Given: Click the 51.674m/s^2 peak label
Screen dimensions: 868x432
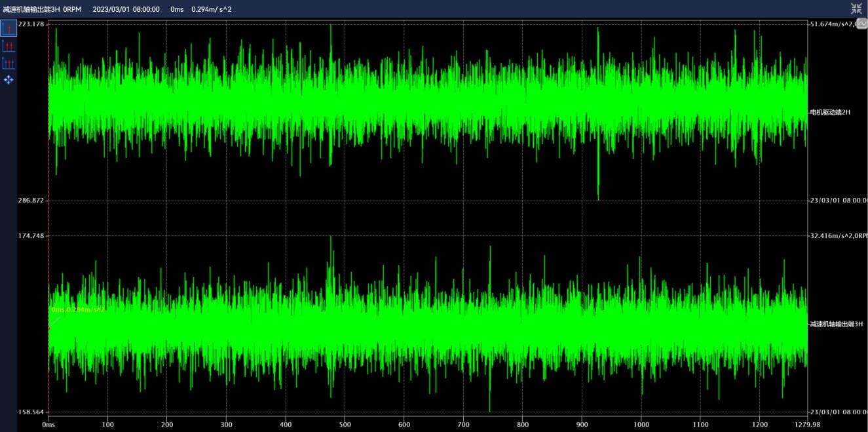Looking at the screenshot, I should [835, 24].
